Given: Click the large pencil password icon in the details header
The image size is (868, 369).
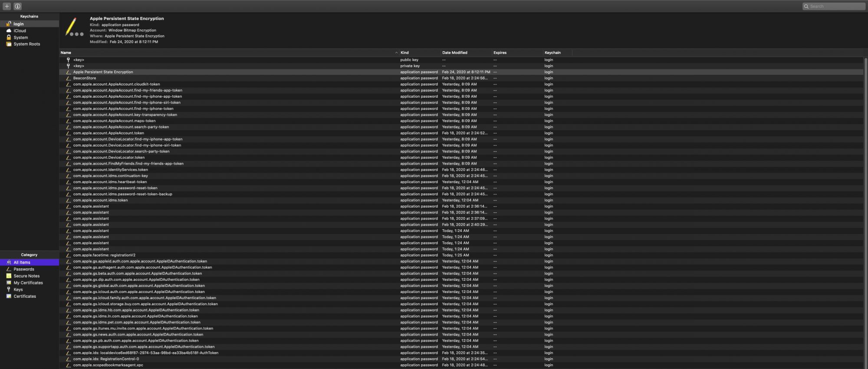Looking at the screenshot, I should pyautogui.click(x=74, y=27).
